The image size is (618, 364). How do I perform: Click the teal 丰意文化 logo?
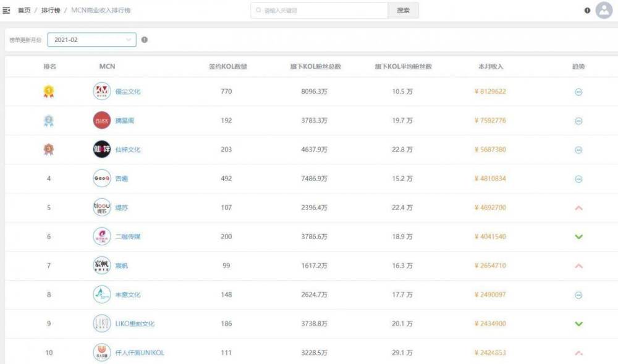pyautogui.click(x=102, y=295)
